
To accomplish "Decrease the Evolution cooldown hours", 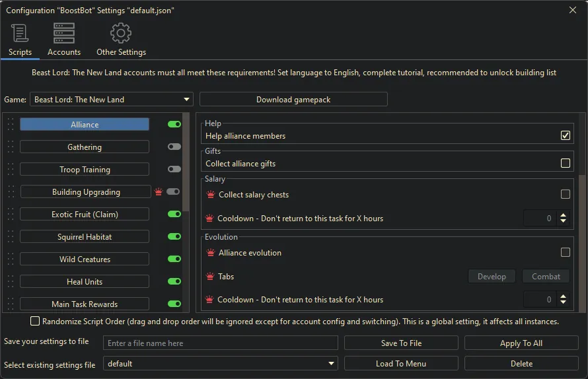I will (564, 302).
